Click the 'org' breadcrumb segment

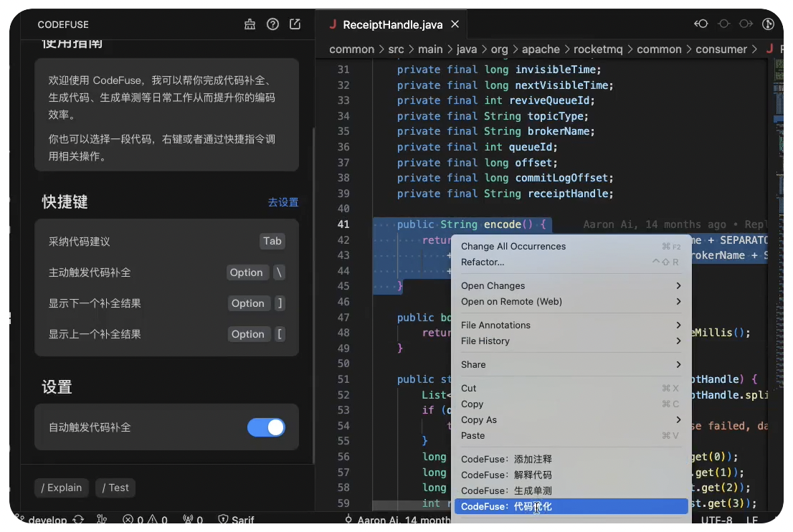point(499,49)
